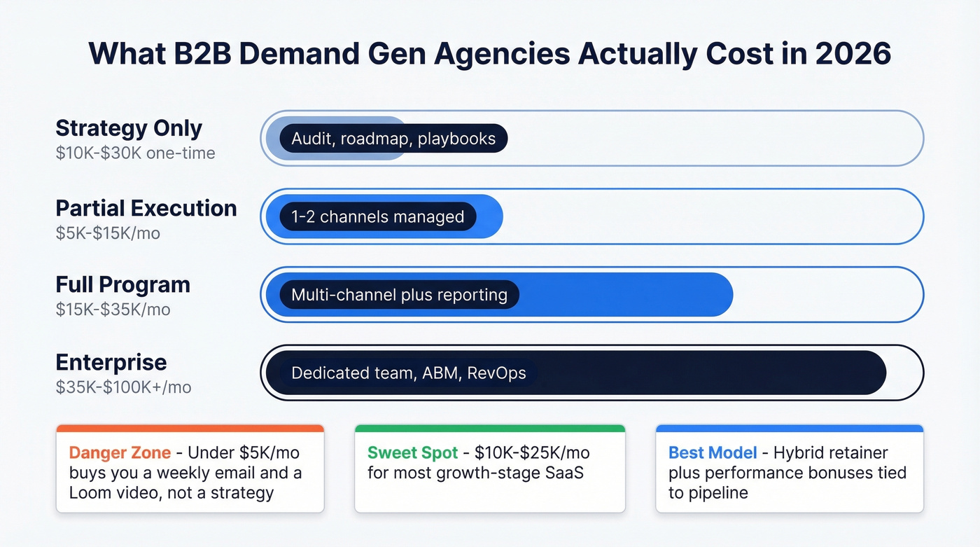
Task: Select the Best Model card
Action: [x=790, y=468]
